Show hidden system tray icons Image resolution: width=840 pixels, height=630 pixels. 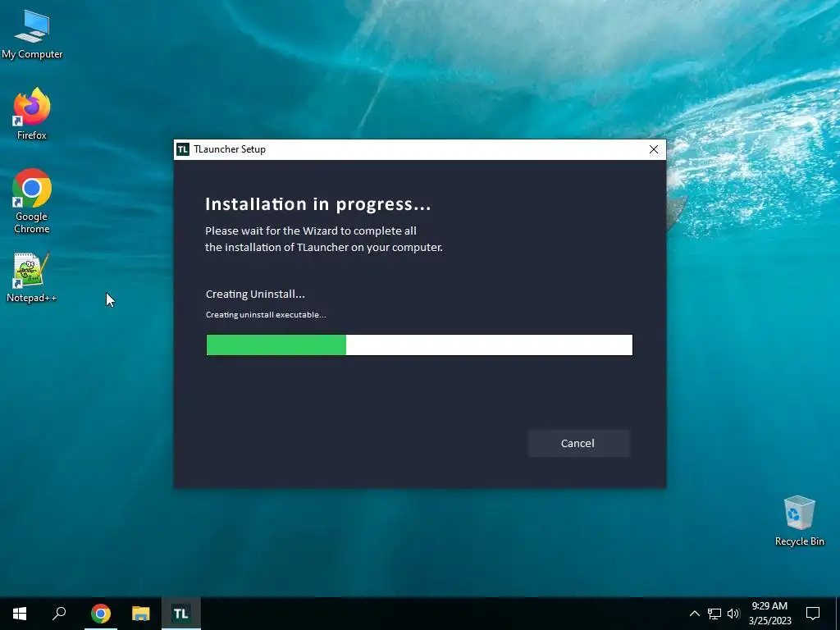click(694, 614)
